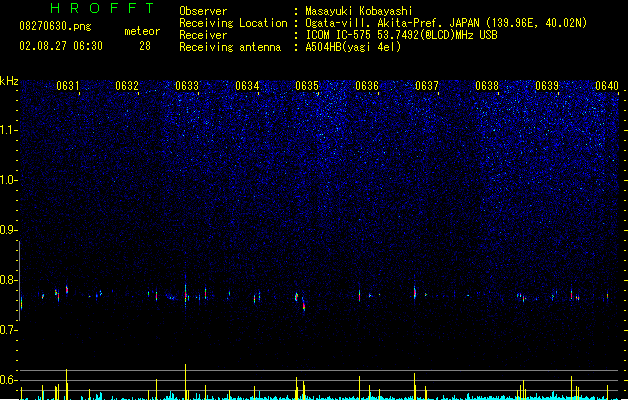Click the 1.1 frequency axis label
This screenshot has height=400, width=629.
coord(8,130)
